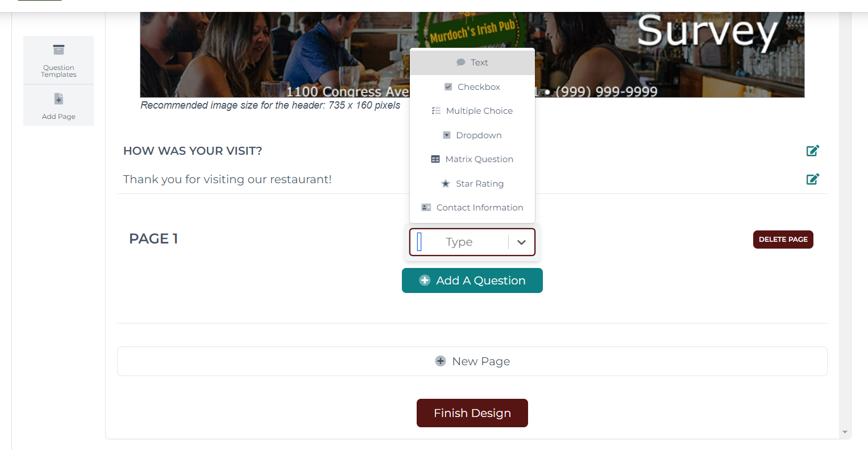
Task: Click the Contact Information card icon
Action: (x=426, y=208)
